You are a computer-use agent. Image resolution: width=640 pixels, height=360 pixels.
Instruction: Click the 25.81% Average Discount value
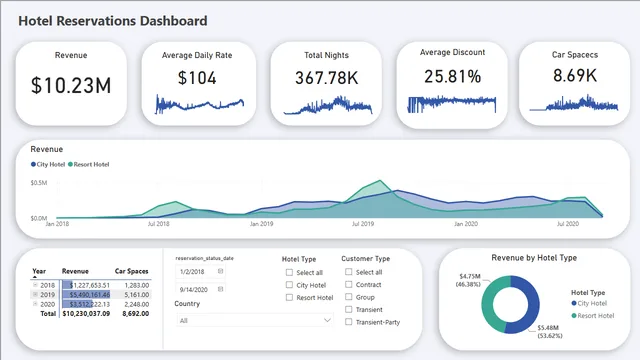pos(452,76)
